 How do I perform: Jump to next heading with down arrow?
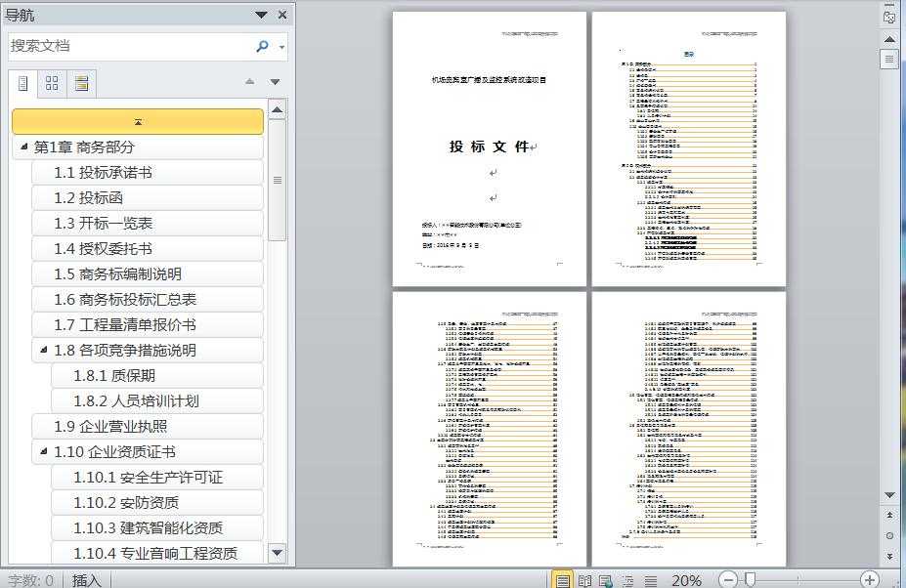point(275,82)
